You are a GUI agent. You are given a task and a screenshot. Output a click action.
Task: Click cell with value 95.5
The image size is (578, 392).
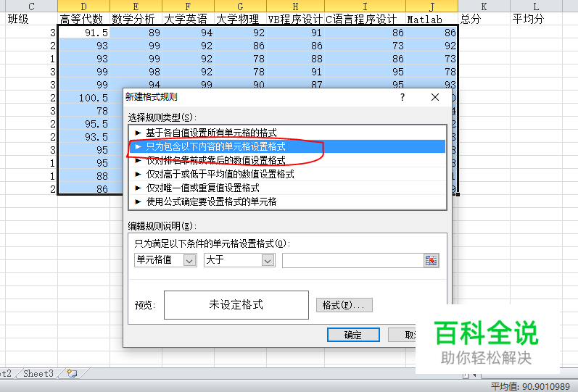click(83, 124)
